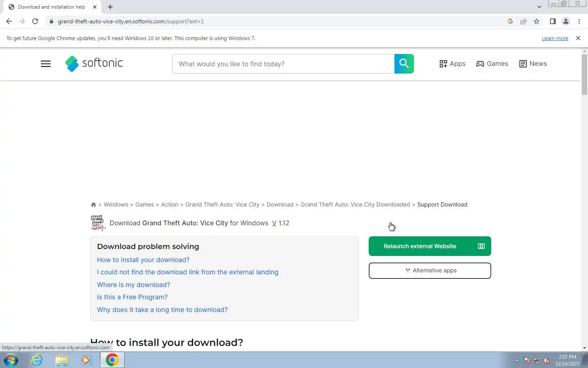Click the Alternative apps button

(x=430, y=271)
